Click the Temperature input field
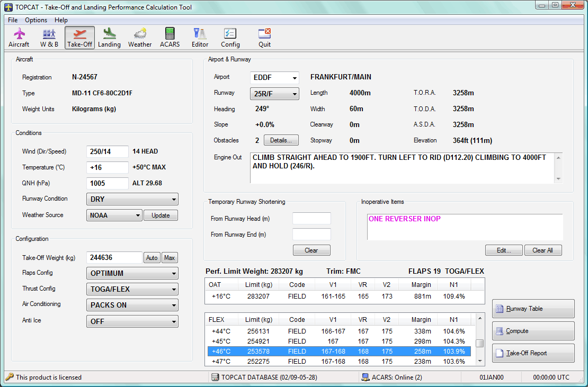588x387 pixels. pyautogui.click(x=107, y=167)
